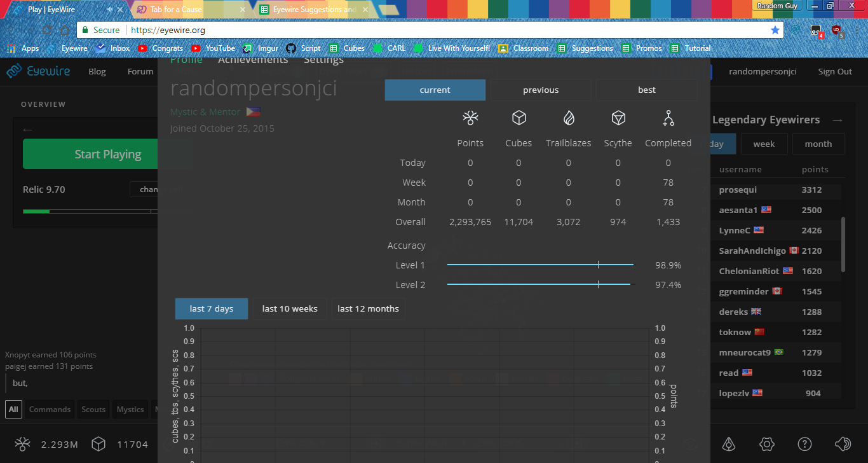Image resolution: width=868 pixels, height=463 pixels.
Task: Switch leaderboard to the month tab
Action: point(818,144)
